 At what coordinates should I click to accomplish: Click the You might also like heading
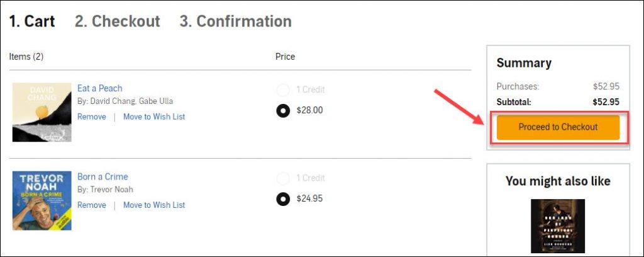pyautogui.click(x=558, y=181)
